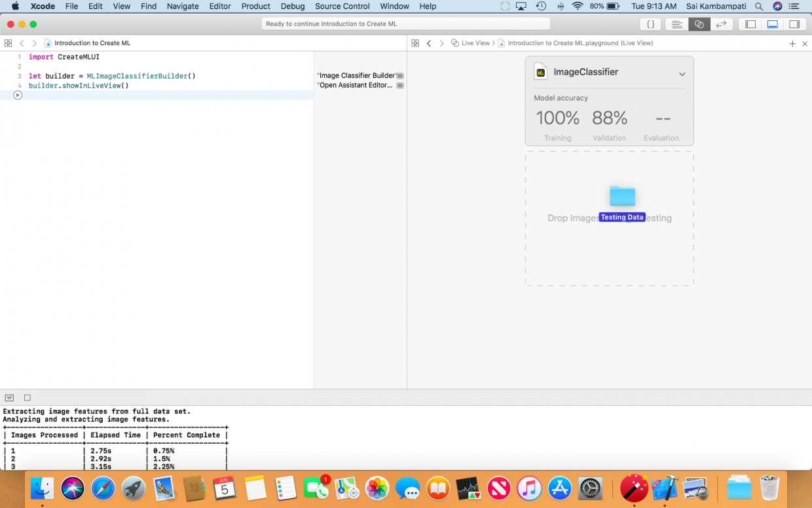The height and width of the screenshot is (508, 812).
Task: Toggle the Debug area panel visibility
Action: tap(772, 24)
